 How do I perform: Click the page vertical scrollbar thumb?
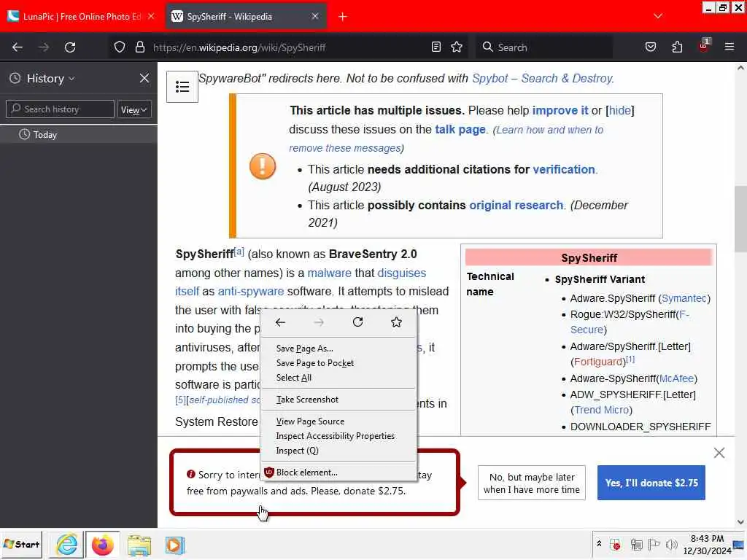click(x=740, y=219)
